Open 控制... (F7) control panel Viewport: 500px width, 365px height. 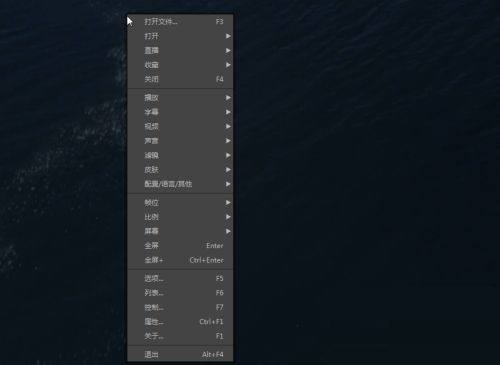(x=180, y=307)
